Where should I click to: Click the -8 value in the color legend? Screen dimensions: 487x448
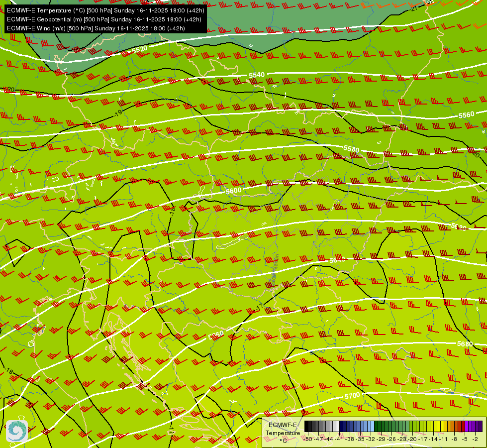pyautogui.click(x=454, y=439)
